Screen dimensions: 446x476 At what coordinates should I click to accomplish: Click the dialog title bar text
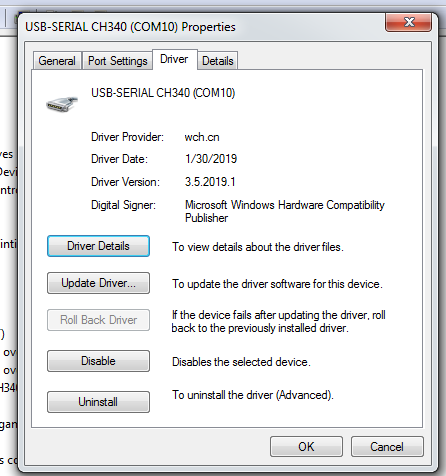coord(130,27)
